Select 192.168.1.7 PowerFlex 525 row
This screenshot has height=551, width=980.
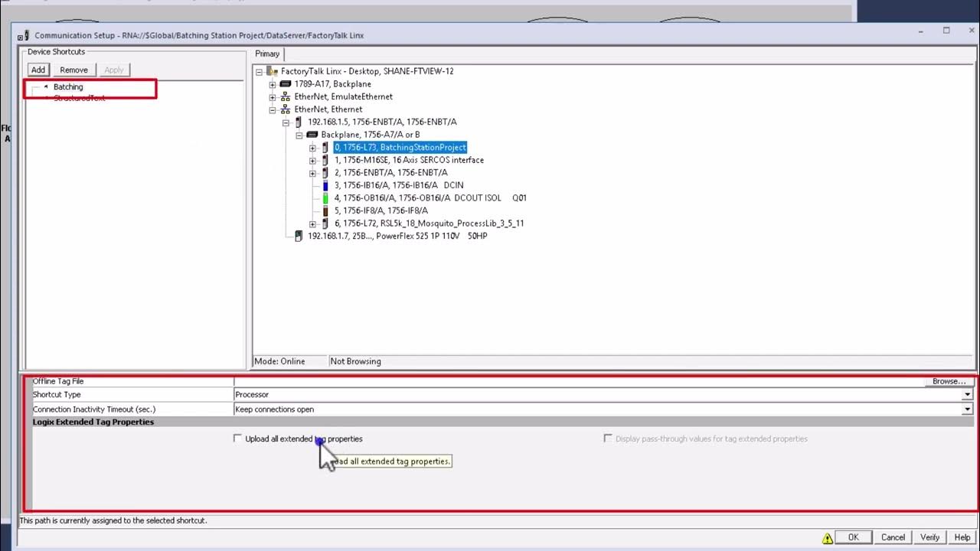[397, 236]
